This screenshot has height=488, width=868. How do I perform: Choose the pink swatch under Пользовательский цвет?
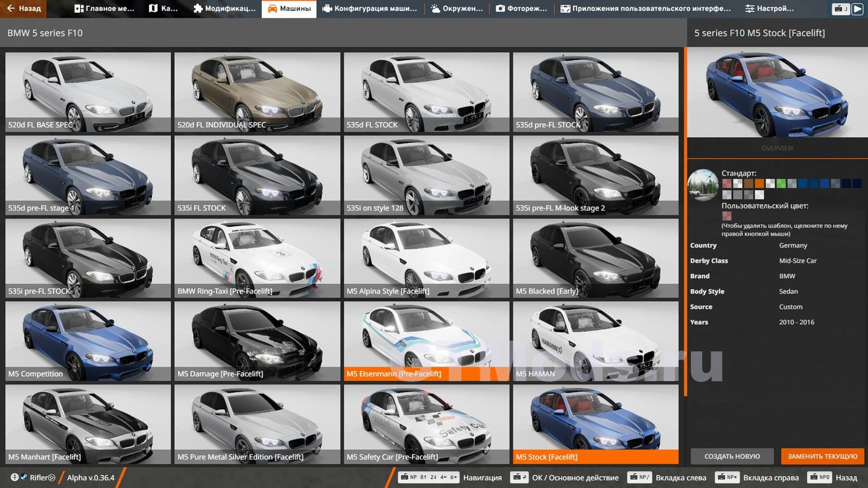click(727, 216)
